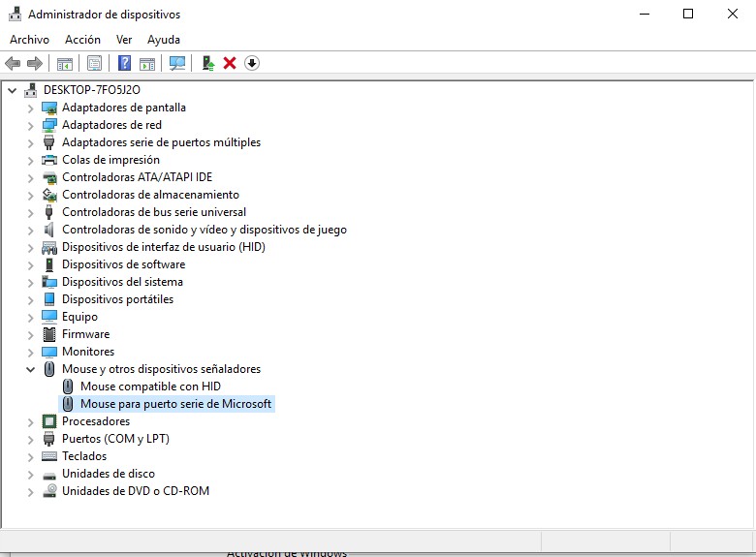Select Mouse compatible con HID device

pyautogui.click(x=150, y=387)
